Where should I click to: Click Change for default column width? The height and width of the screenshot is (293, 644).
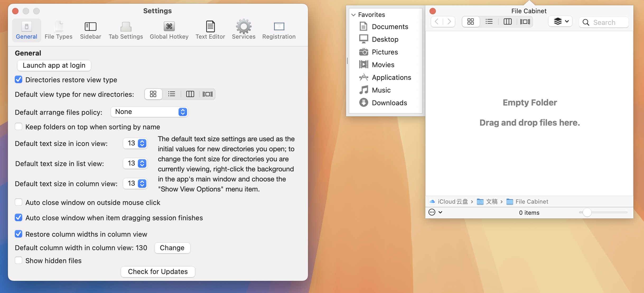[x=172, y=248]
